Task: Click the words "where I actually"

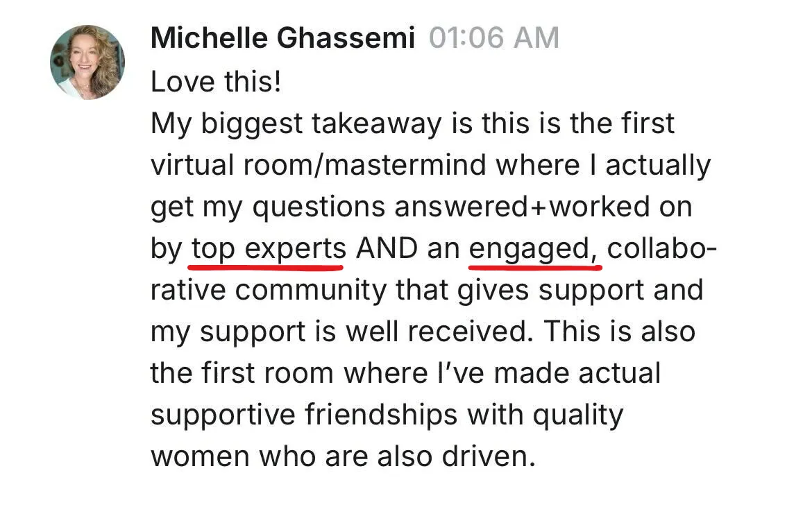Action: pyautogui.click(x=603, y=166)
